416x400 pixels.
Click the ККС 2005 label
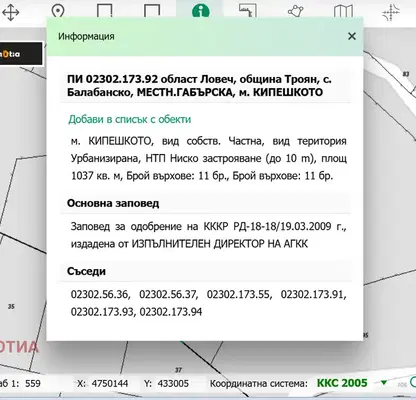342,383
